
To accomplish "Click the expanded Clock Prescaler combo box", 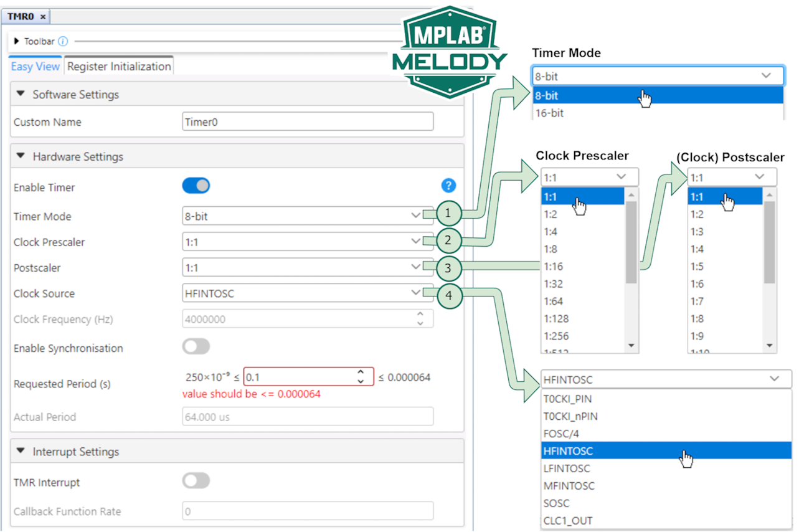I will (x=590, y=177).
